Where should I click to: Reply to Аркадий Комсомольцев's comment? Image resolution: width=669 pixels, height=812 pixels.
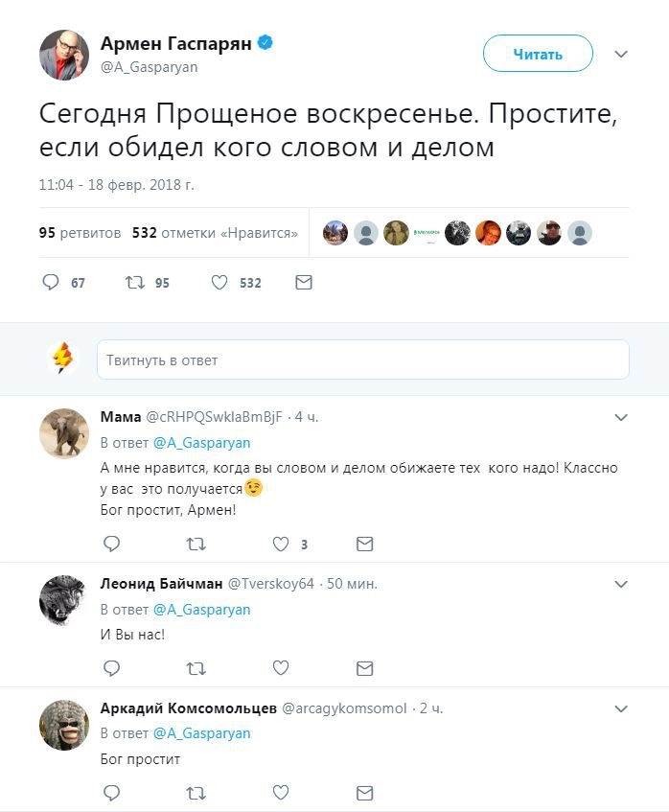tap(111, 793)
